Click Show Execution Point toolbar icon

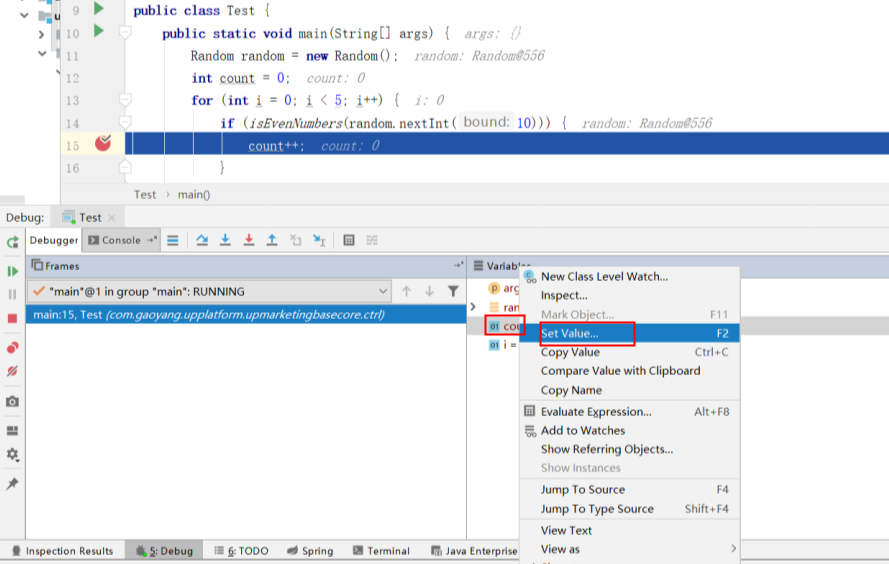point(173,240)
